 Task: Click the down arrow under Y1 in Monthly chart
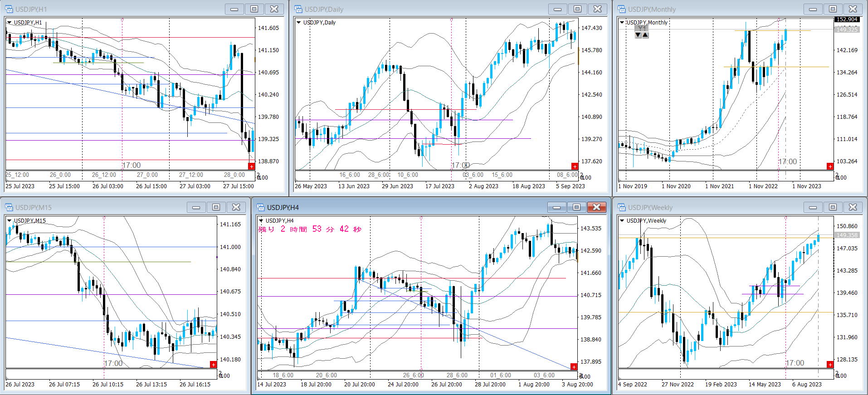638,35
